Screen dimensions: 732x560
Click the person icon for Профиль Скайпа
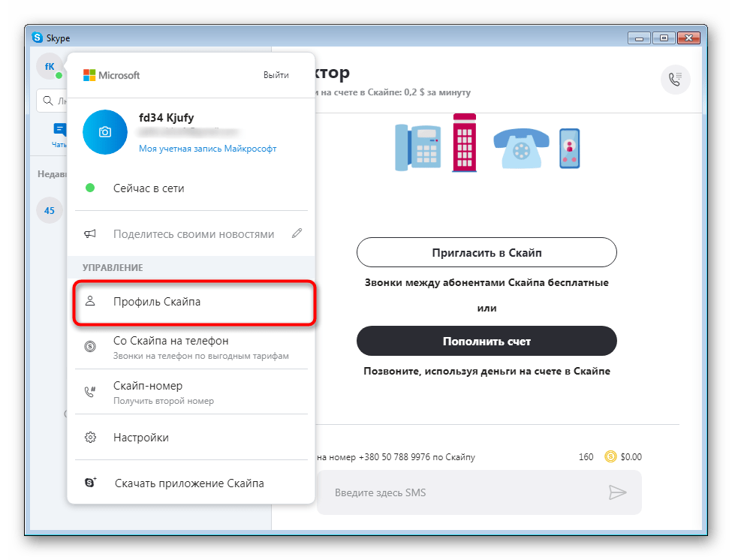90,301
